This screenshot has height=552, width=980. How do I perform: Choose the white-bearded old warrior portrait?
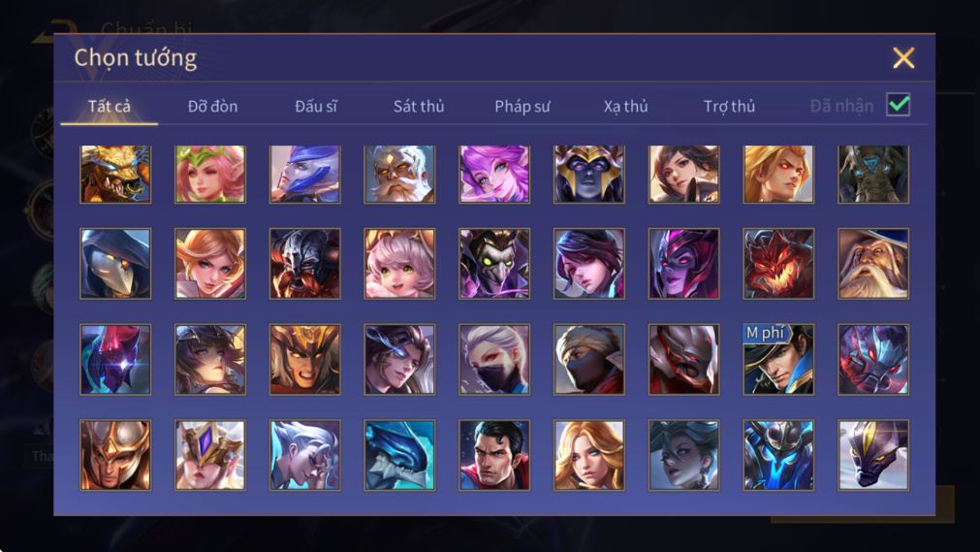[x=399, y=175]
